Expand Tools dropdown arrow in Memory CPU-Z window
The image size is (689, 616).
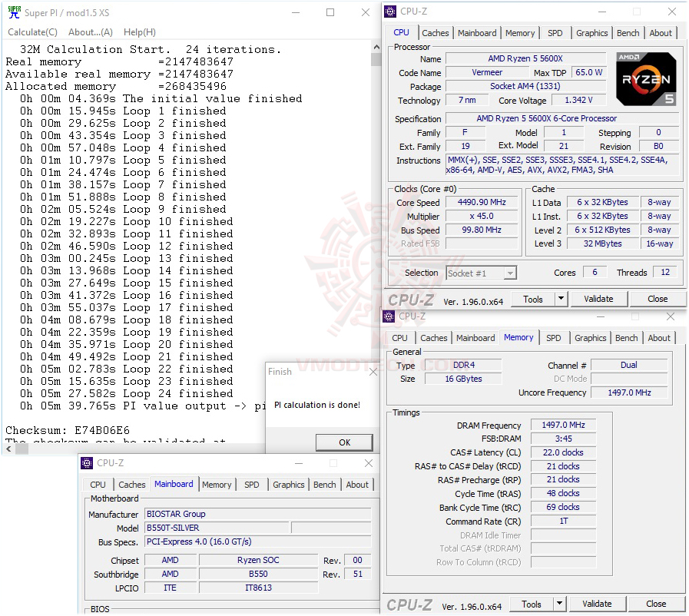(x=559, y=604)
